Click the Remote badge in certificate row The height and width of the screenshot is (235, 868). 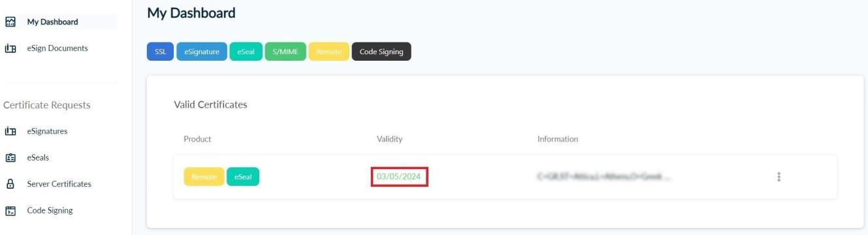click(204, 177)
